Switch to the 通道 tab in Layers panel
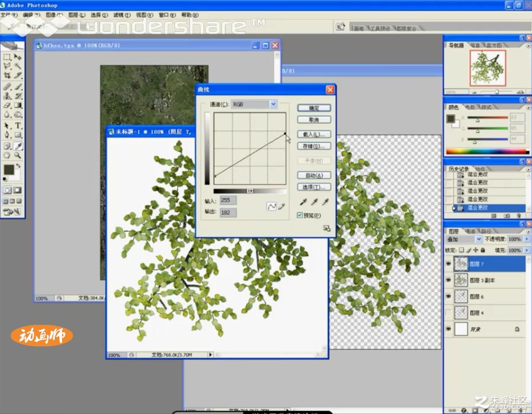The image size is (532, 414). point(470,231)
